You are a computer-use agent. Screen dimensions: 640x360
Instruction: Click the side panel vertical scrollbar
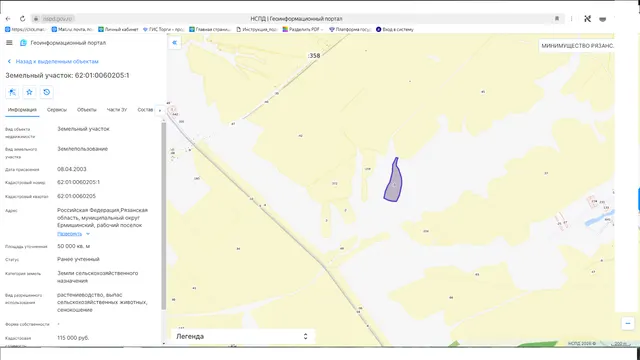(164, 216)
